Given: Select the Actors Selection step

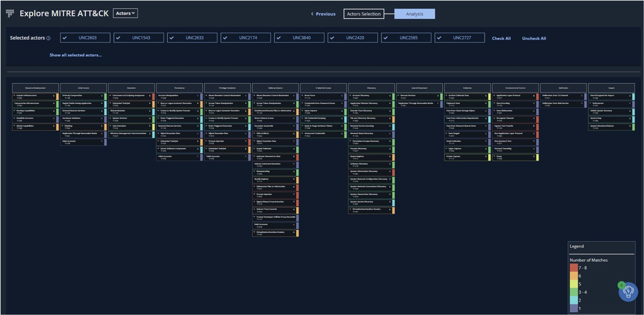Looking at the screenshot, I should click(x=364, y=14).
